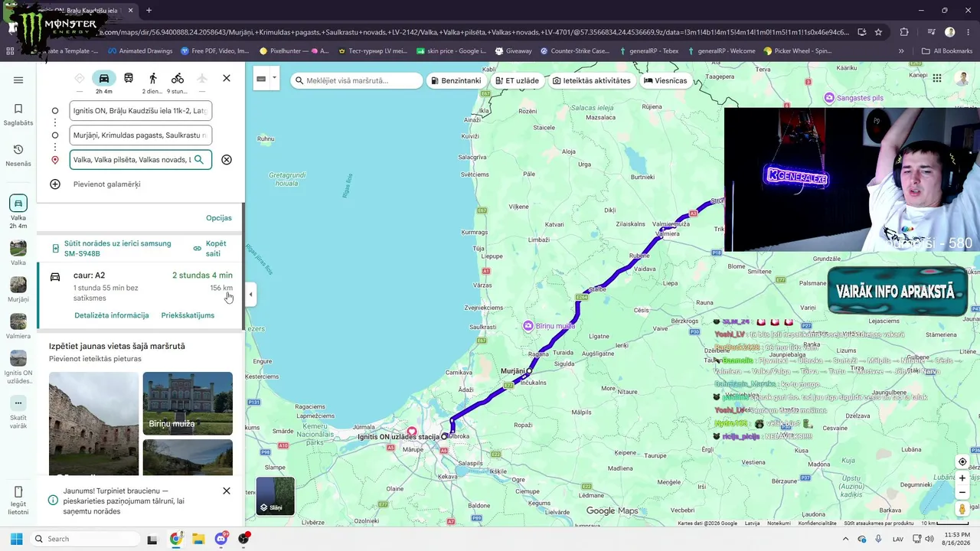Select the flights travel mode
Viewport: 980px width, 551px height.
[202, 79]
